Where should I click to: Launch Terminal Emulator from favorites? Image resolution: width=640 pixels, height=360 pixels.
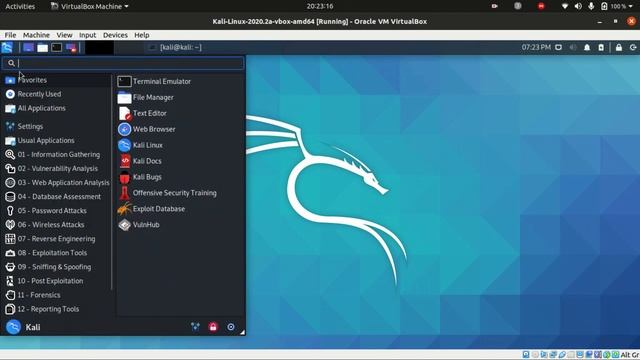coord(180,81)
